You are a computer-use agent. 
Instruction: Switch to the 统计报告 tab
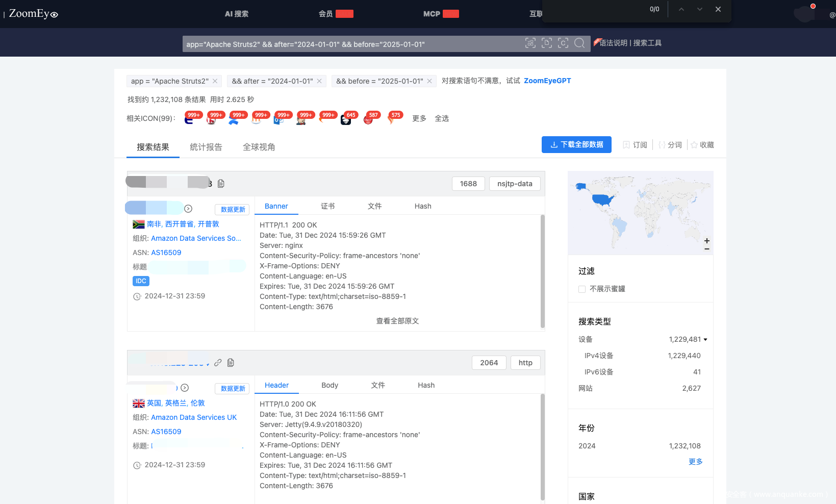[x=206, y=147]
